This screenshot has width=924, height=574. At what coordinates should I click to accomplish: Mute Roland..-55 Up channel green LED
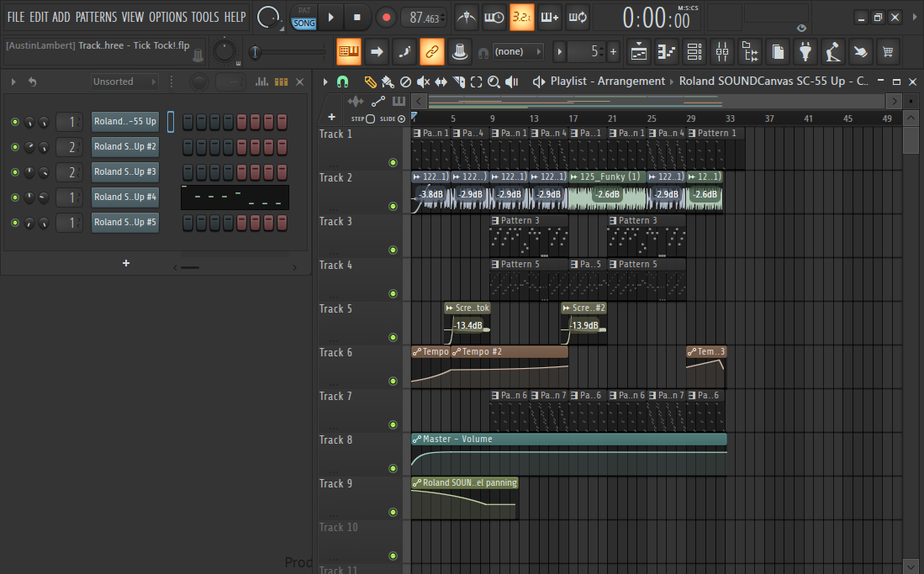[15, 122]
